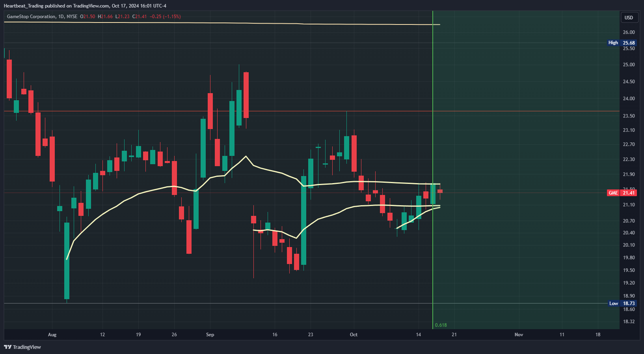Click the 24.50 price axis label
This screenshot has height=354, width=644.
[629, 82]
